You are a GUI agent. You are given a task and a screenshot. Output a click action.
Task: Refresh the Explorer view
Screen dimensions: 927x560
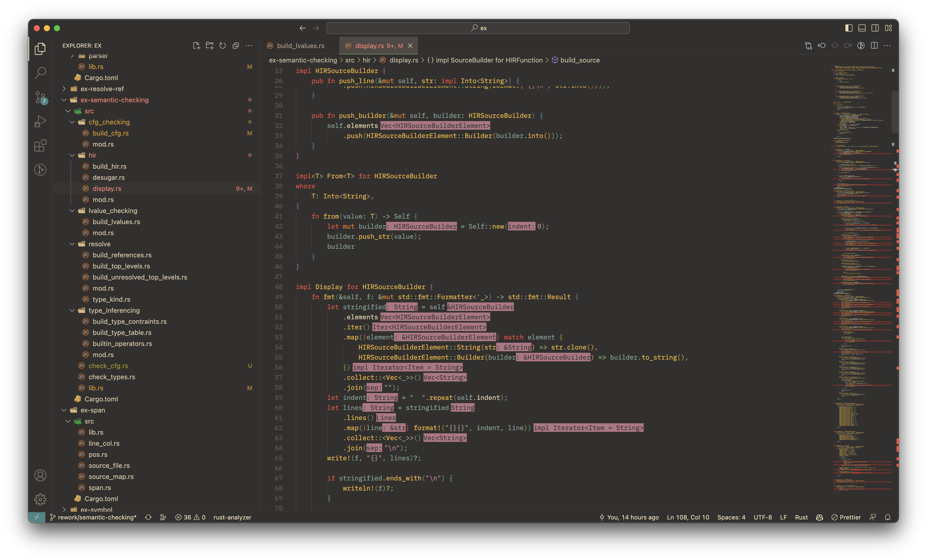pos(223,46)
